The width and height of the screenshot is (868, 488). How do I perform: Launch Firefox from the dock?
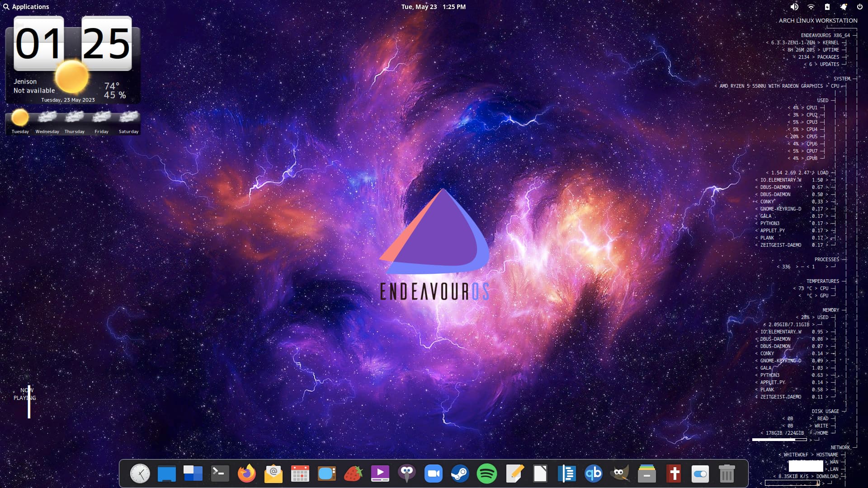coord(247,474)
